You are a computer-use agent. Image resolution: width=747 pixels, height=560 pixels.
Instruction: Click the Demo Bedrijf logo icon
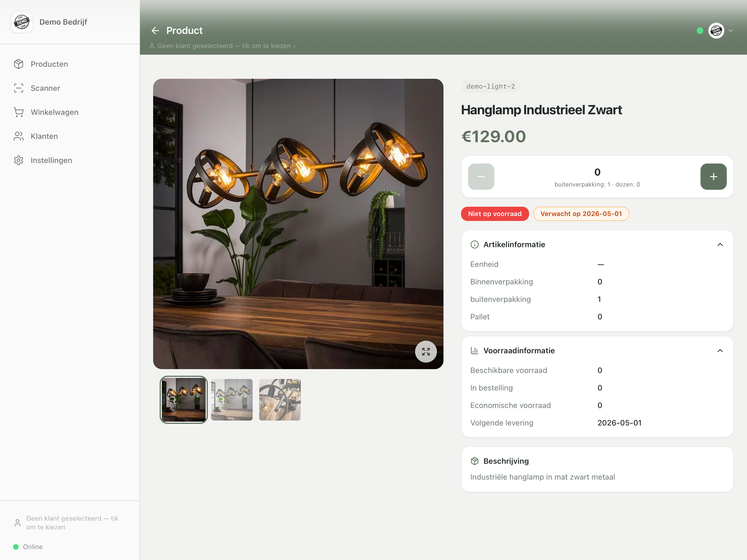pyautogui.click(x=22, y=22)
